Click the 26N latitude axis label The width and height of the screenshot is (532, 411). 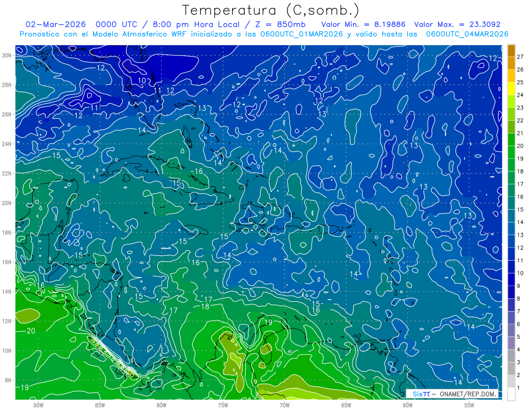tap(7, 114)
